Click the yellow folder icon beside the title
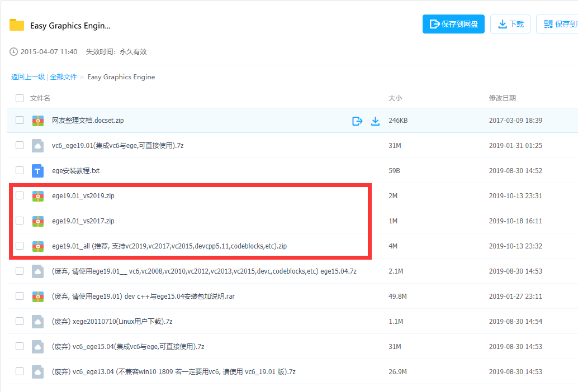 [16, 25]
